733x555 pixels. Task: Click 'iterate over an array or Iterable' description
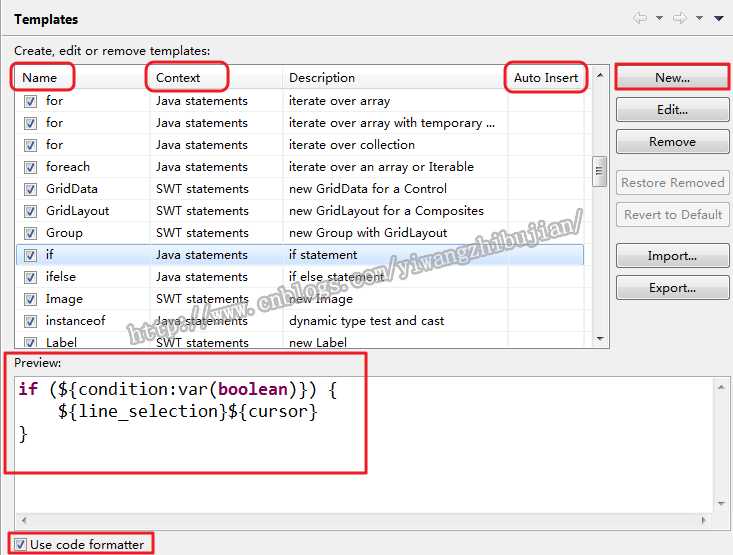[x=381, y=167]
